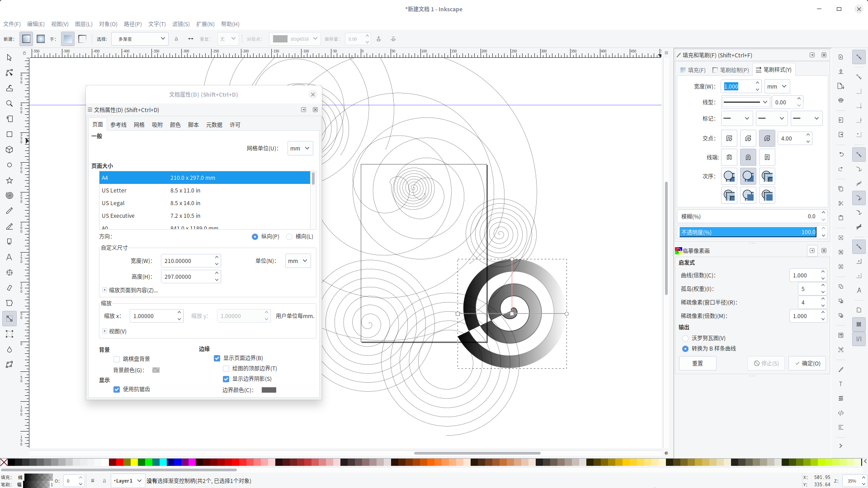The height and width of the screenshot is (488, 868).
Task: Open the 滤镜(S) filters menu
Action: (180, 24)
